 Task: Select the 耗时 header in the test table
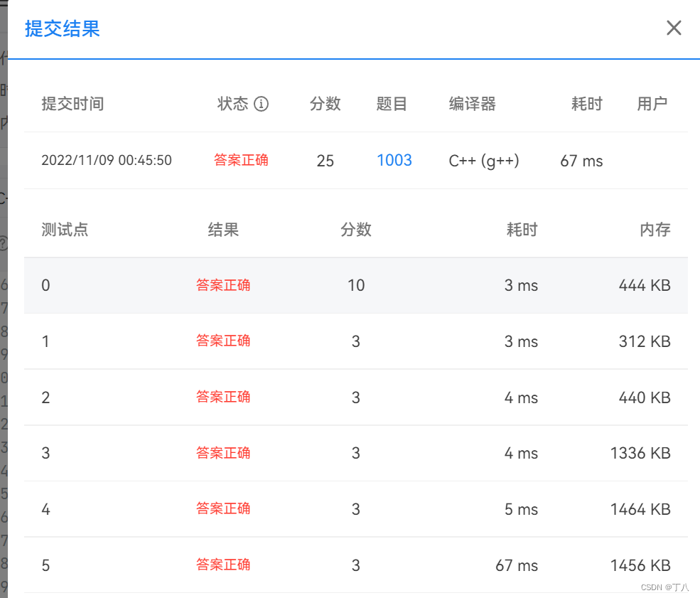point(522,230)
